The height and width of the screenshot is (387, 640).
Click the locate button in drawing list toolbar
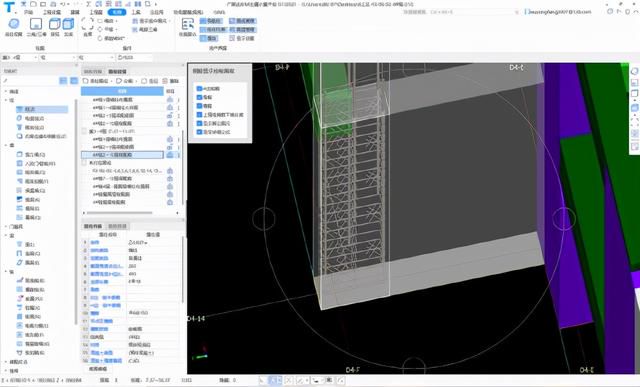tap(149, 81)
